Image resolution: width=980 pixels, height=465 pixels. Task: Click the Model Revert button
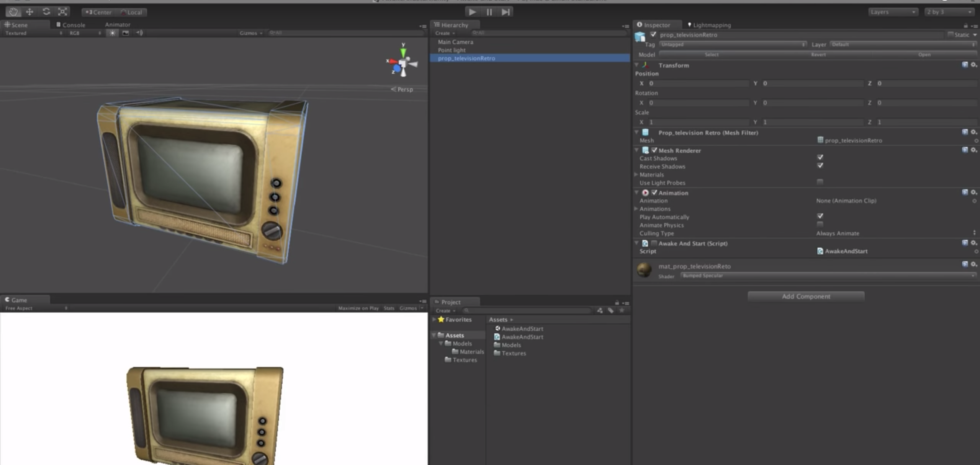818,55
